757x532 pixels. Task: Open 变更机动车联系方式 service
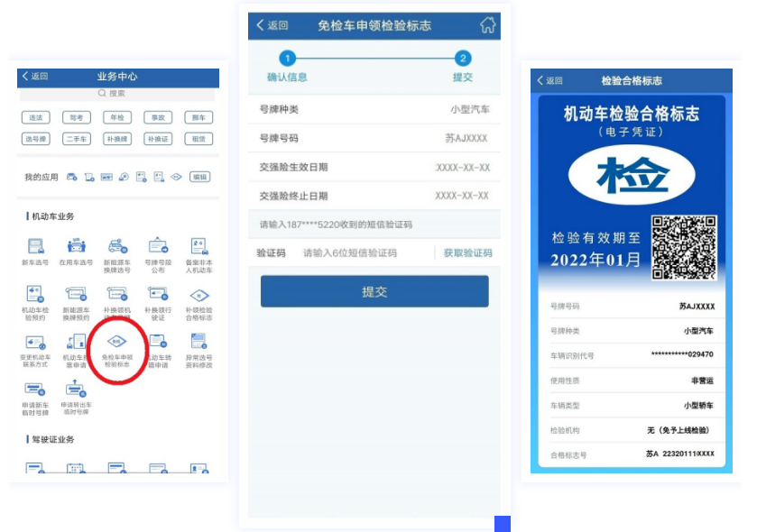[x=35, y=351]
